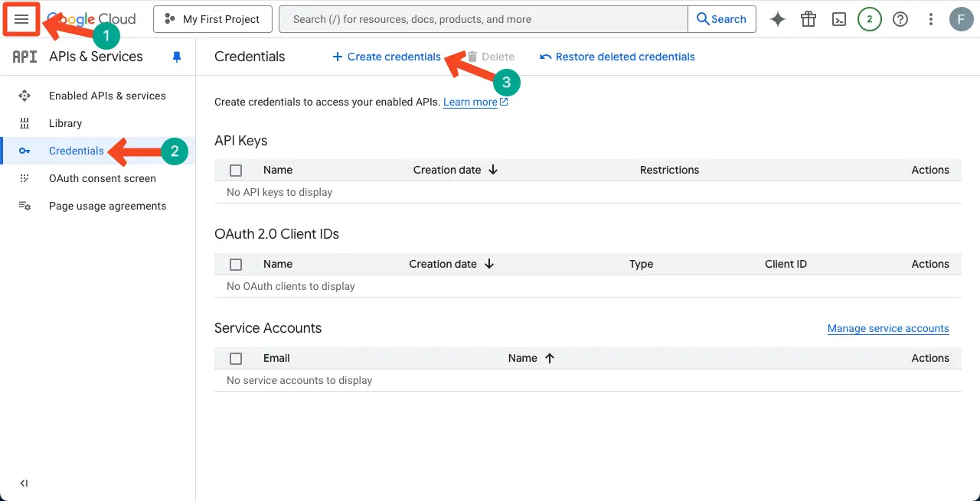Screen dimensions: 980x501
Task: Click Restore deleted credentials
Action: (617, 57)
